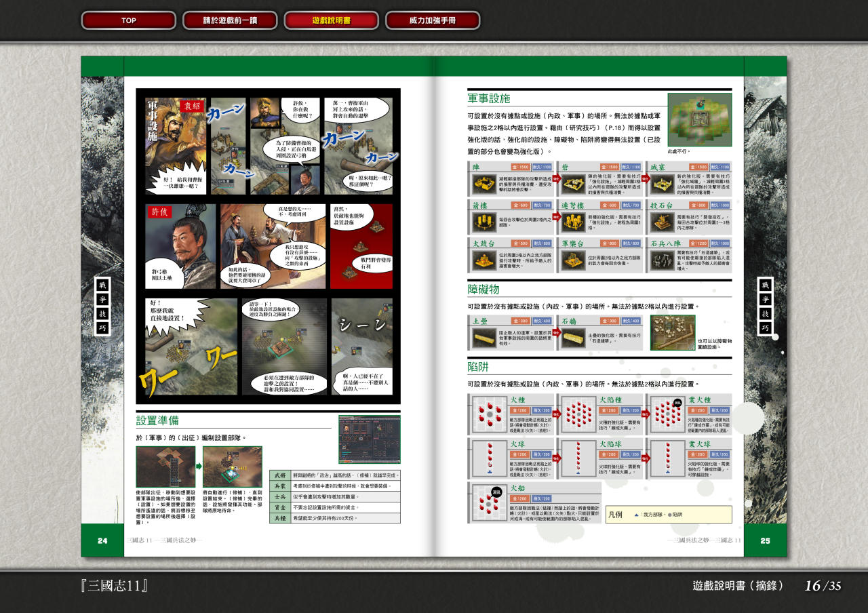Image resolution: width=868 pixels, height=613 pixels.
Task: Click the 此處不行 caption
Action: tap(679, 152)
